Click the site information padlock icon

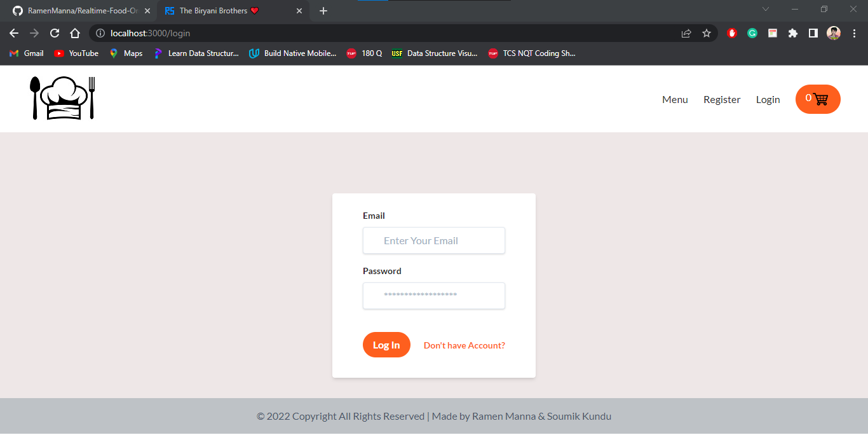[101, 33]
